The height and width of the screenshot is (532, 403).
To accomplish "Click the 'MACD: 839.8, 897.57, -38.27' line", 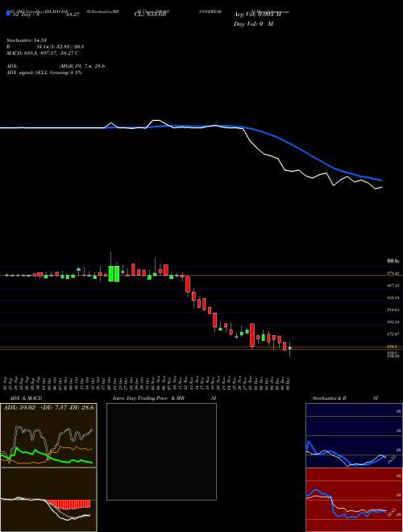I will [43, 53].
